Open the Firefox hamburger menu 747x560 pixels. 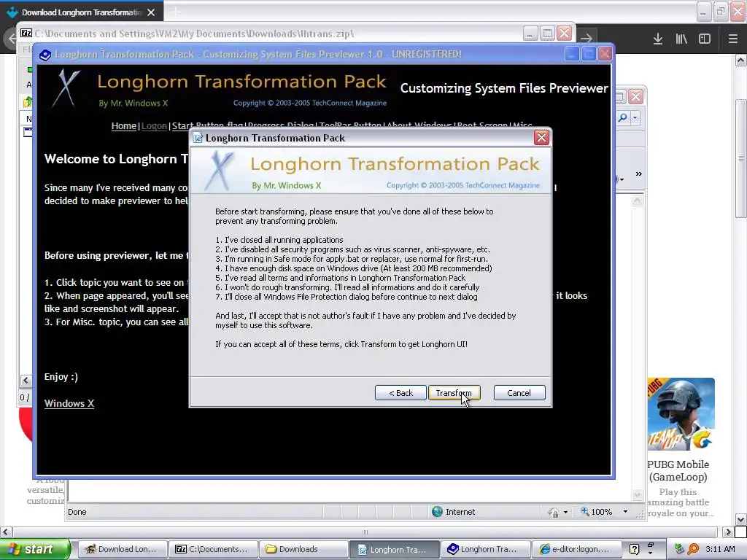click(732, 39)
